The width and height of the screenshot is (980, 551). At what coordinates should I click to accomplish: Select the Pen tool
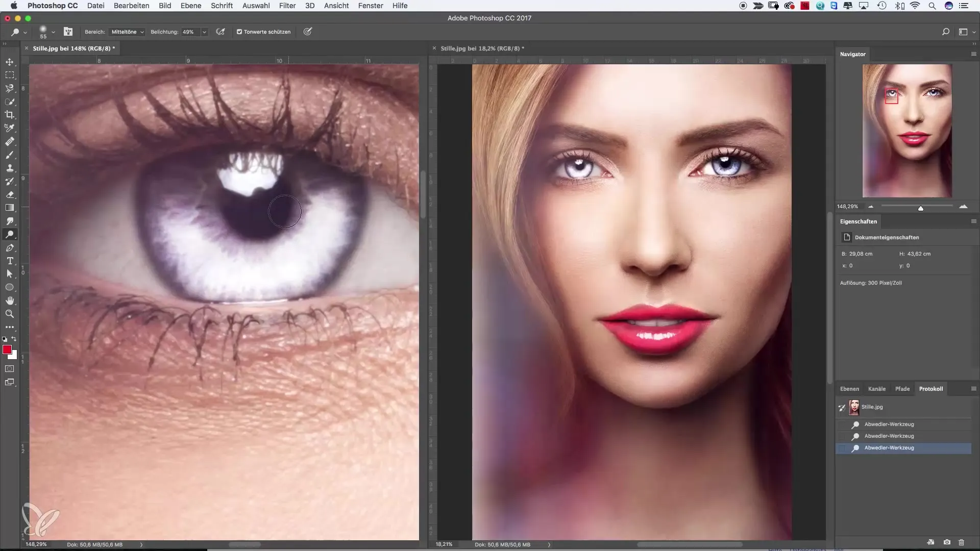click(x=10, y=247)
